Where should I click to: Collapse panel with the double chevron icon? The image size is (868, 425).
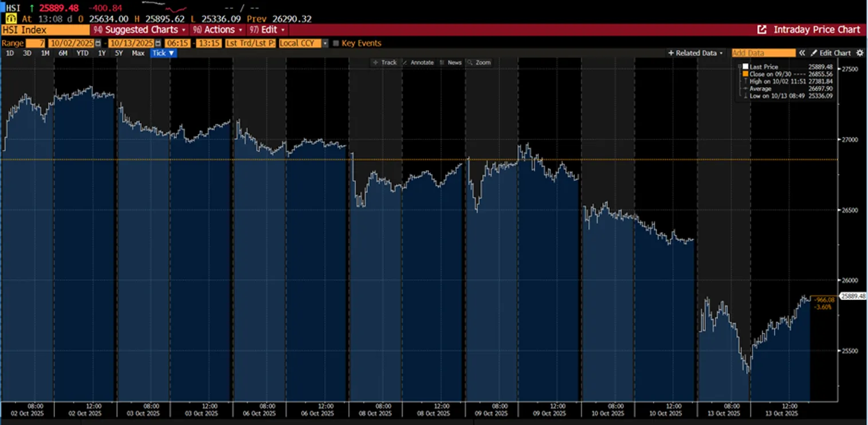[x=803, y=53]
